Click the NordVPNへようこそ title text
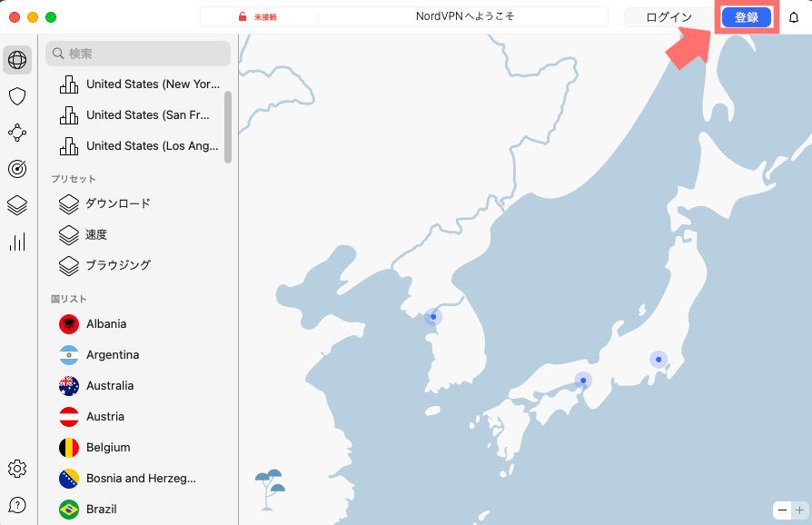 tap(465, 16)
